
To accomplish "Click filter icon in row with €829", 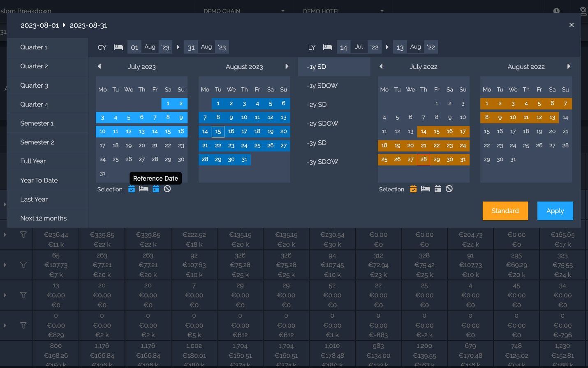I will 23,326.
